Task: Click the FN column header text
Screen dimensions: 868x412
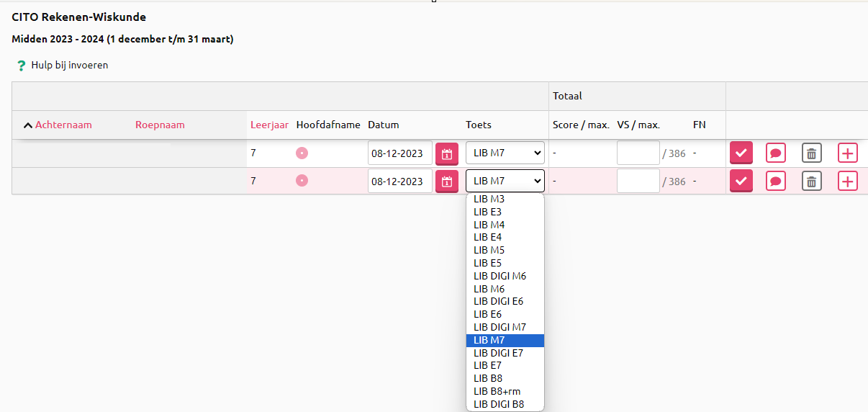Action: click(x=700, y=125)
